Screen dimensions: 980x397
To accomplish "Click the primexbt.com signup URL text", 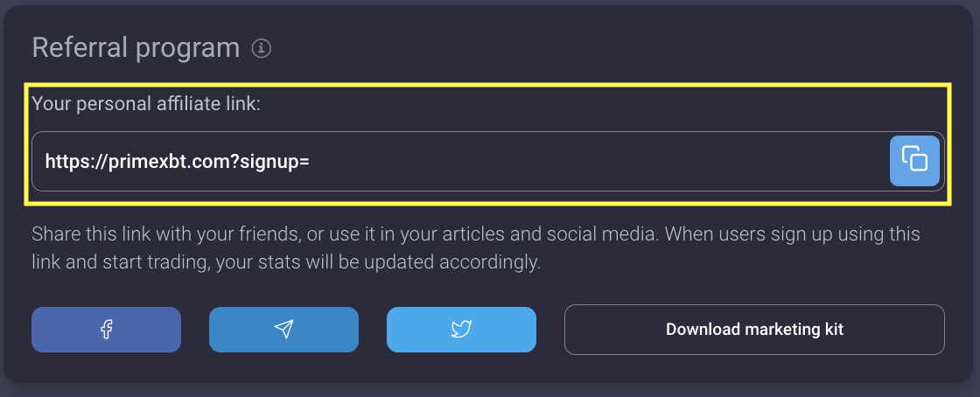I will pyautogui.click(x=177, y=161).
